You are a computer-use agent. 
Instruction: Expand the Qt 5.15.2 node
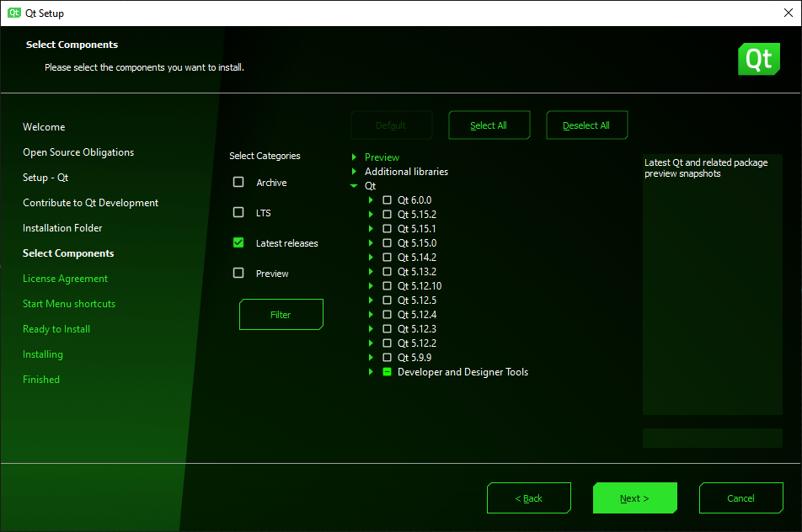(371, 214)
